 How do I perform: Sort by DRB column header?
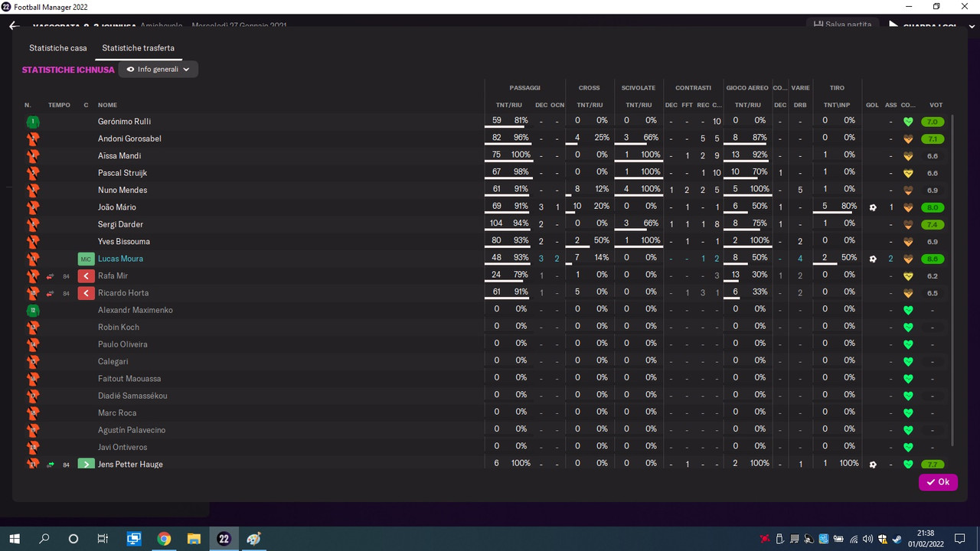pos(800,105)
